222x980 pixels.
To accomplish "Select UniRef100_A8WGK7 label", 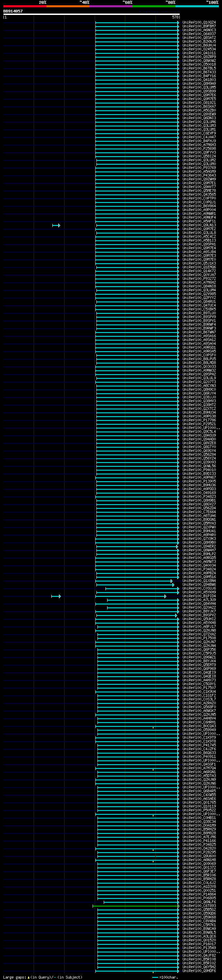I will pyautogui.click(x=199, y=711).
